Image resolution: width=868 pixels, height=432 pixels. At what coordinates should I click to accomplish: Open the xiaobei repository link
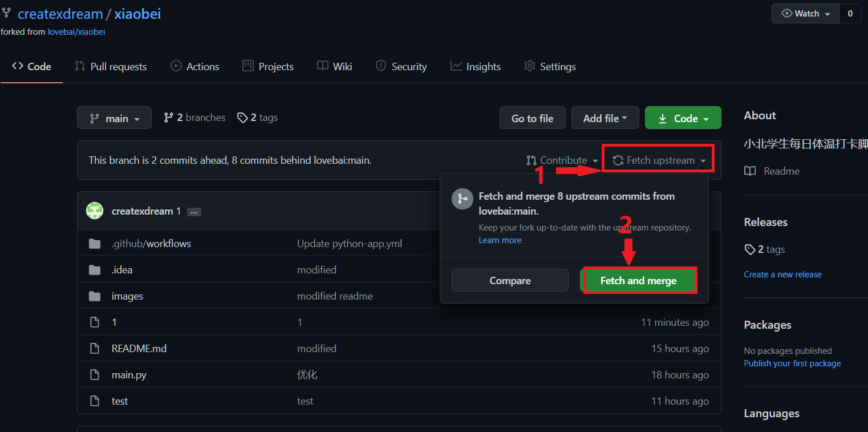click(137, 14)
